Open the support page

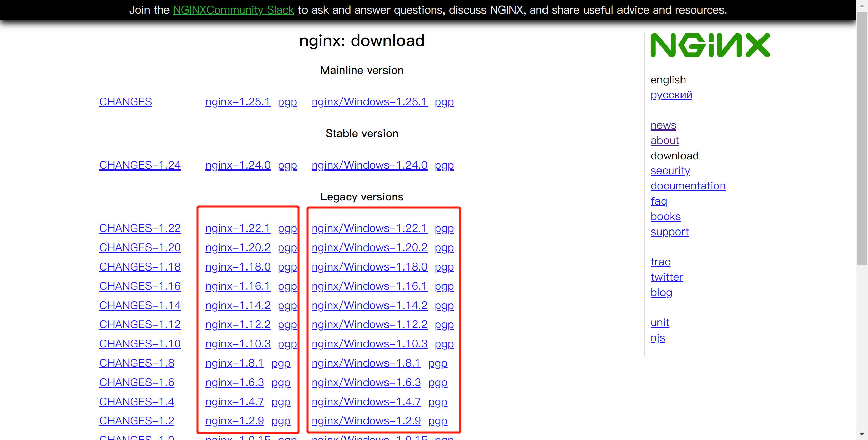pyautogui.click(x=670, y=232)
